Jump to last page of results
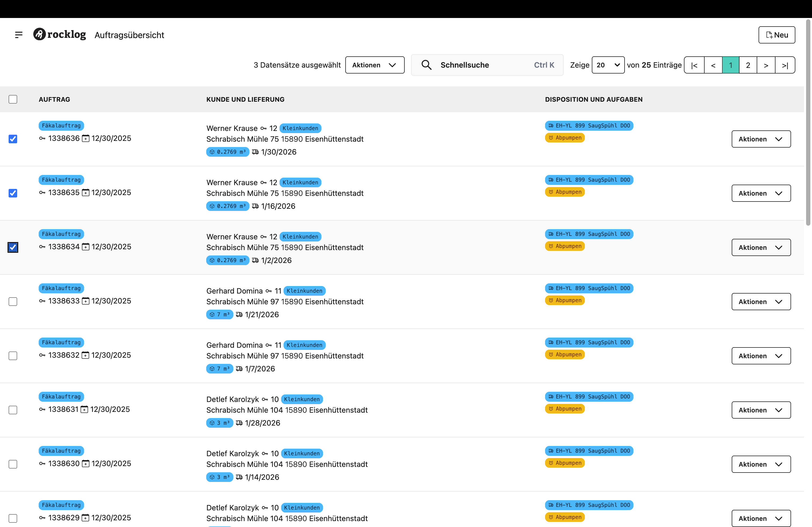Screen dimensions: 812x527 point(785,65)
